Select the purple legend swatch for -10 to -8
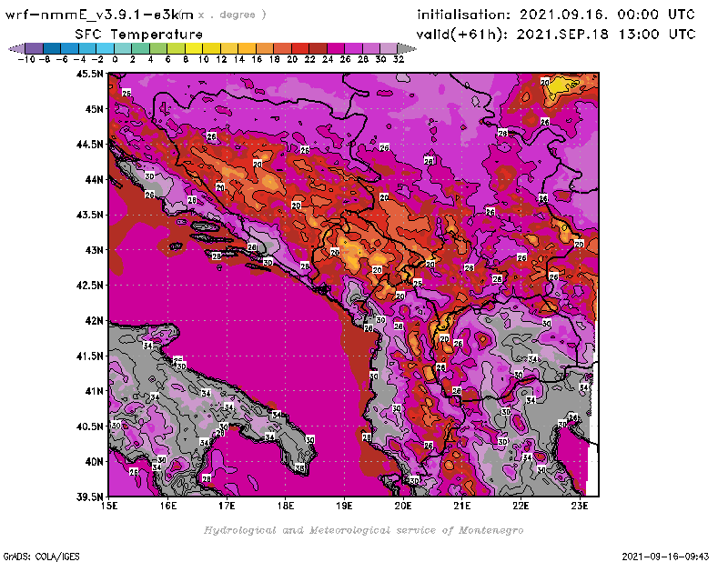The height and width of the screenshot is (562, 728). click(x=35, y=48)
